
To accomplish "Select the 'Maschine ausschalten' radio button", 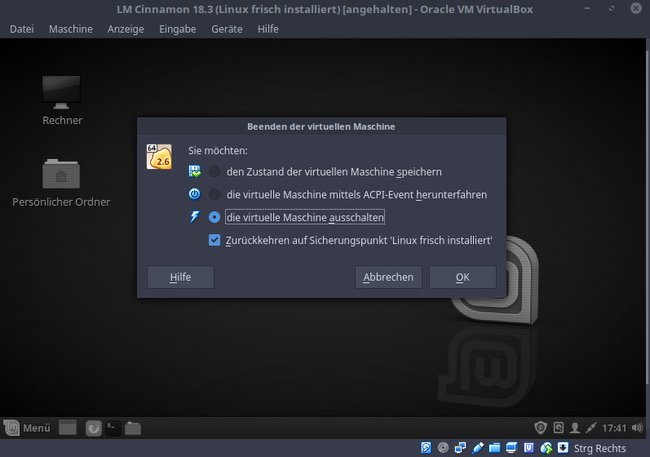I will pyautogui.click(x=214, y=217).
